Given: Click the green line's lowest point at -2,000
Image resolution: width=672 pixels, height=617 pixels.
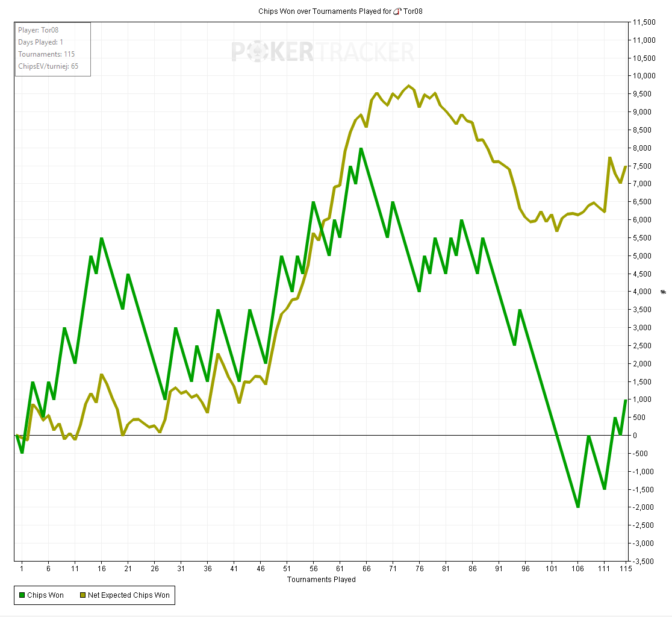Looking at the screenshot, I should click(578, 507).
